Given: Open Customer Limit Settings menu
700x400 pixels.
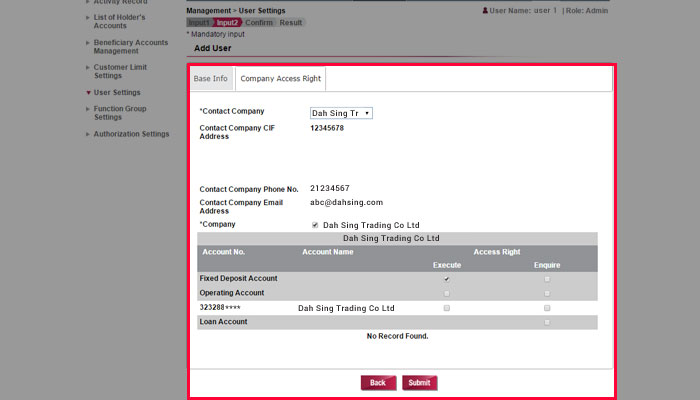Looking at the screenshot, I should click(x=120, y=71).
